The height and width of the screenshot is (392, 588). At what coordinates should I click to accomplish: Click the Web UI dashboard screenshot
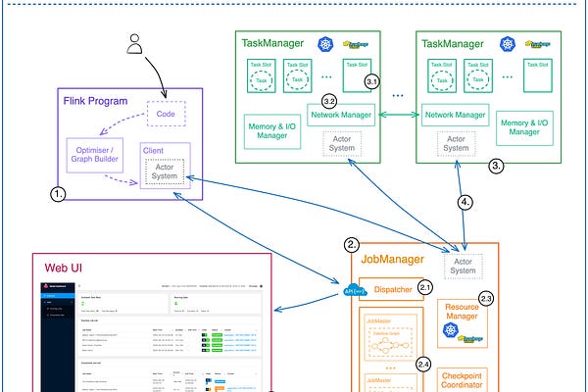pos(152,337)
